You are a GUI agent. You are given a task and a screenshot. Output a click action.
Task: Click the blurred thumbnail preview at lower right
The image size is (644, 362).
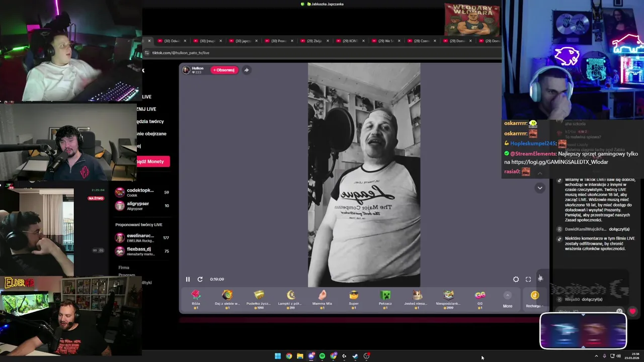[x=583, y=330]
